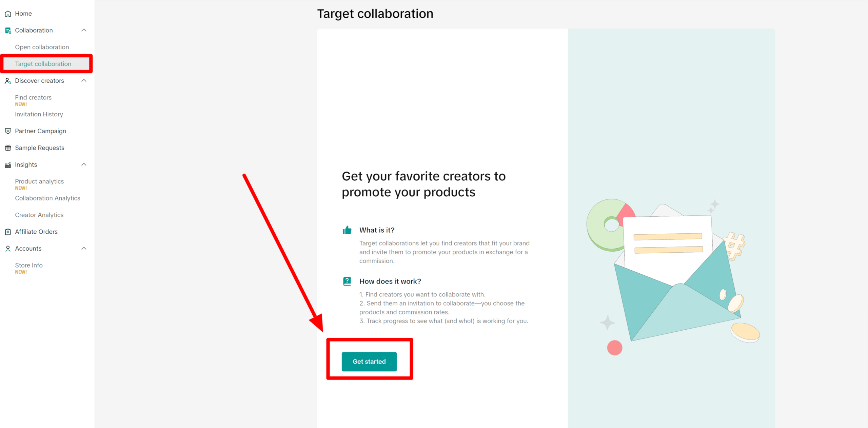Open Invitation History page
The width and height of the screenshot is (868, 428).
(x=39, y=114)
